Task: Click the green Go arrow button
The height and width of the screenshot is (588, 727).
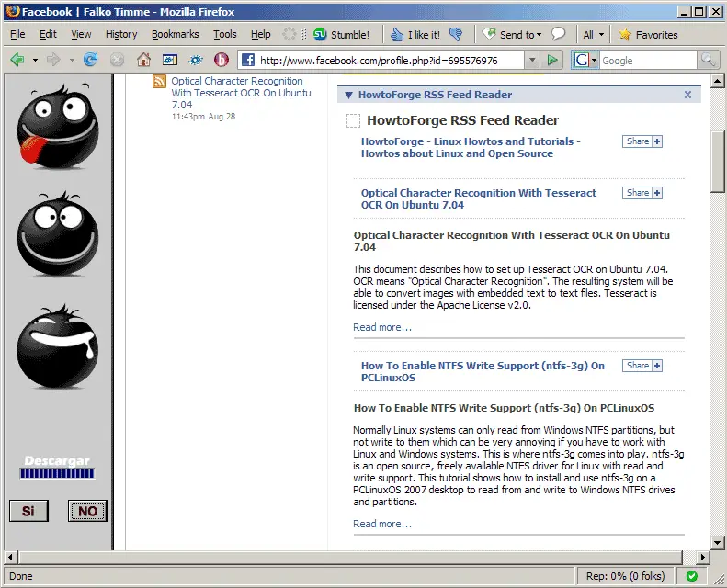Action: pyautogui.click(x=552, y=60)
